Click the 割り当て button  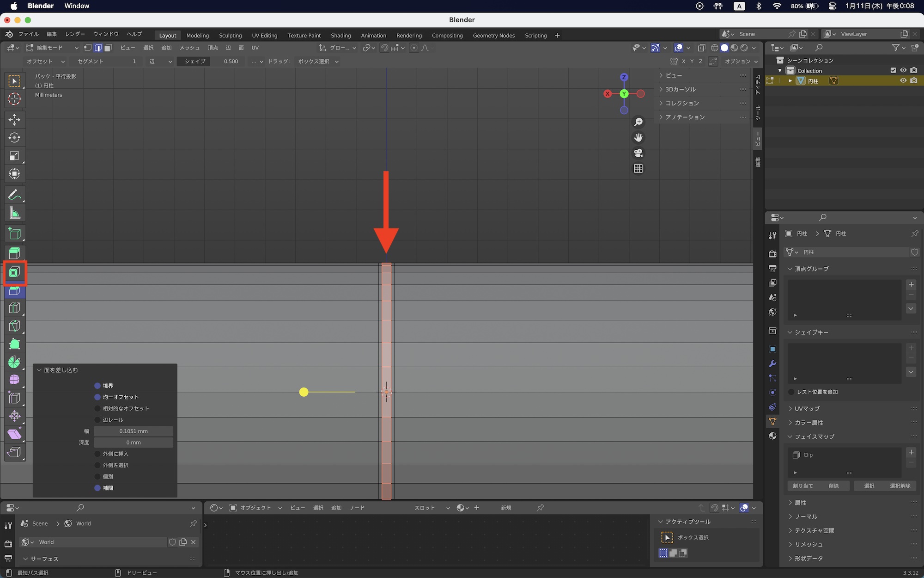click(x=803, y=486)
